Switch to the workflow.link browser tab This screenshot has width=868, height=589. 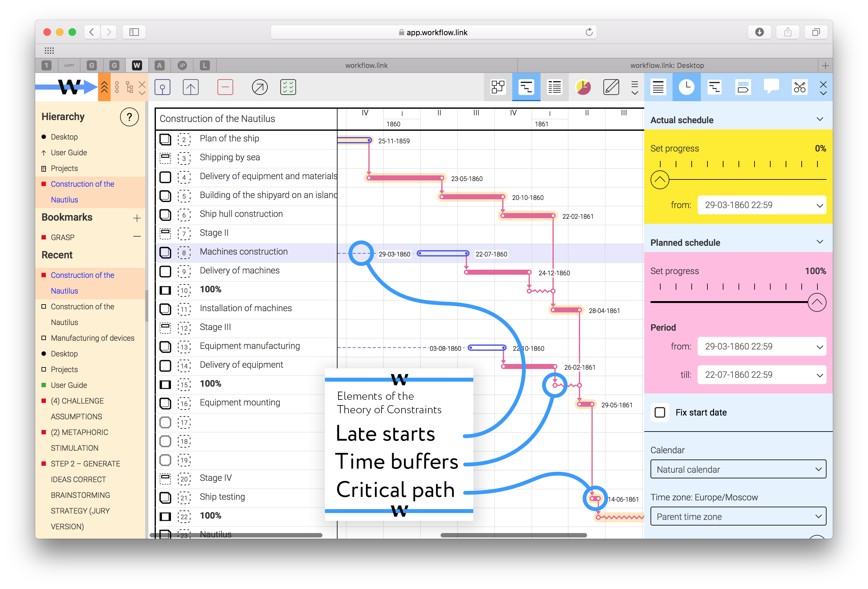[366, 65]
